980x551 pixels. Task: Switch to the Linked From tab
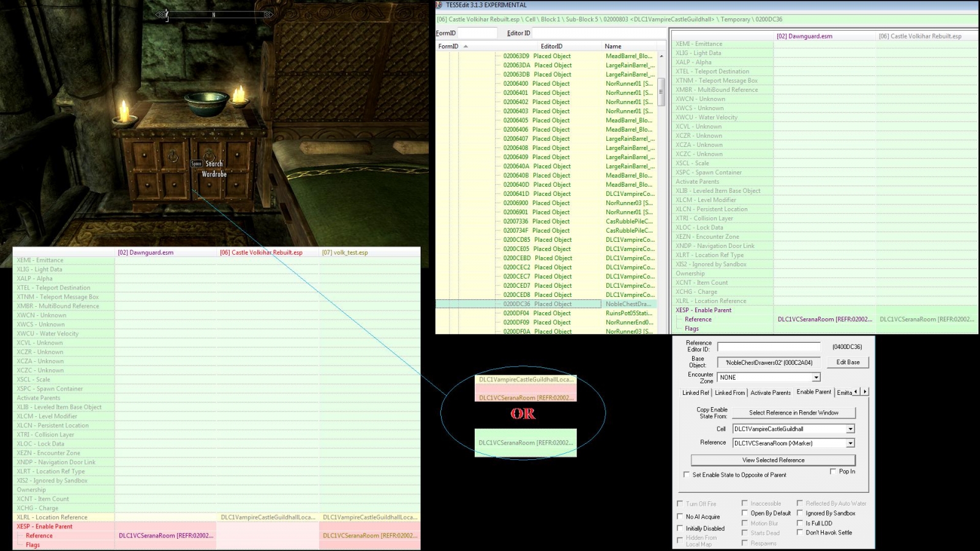tap(729, 392)
